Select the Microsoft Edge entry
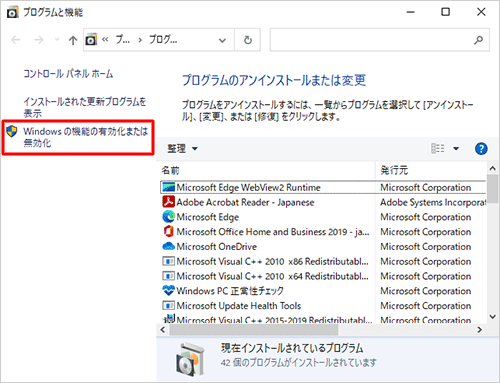Viewport: 500px width, 383px height. (x=208, y=217)
